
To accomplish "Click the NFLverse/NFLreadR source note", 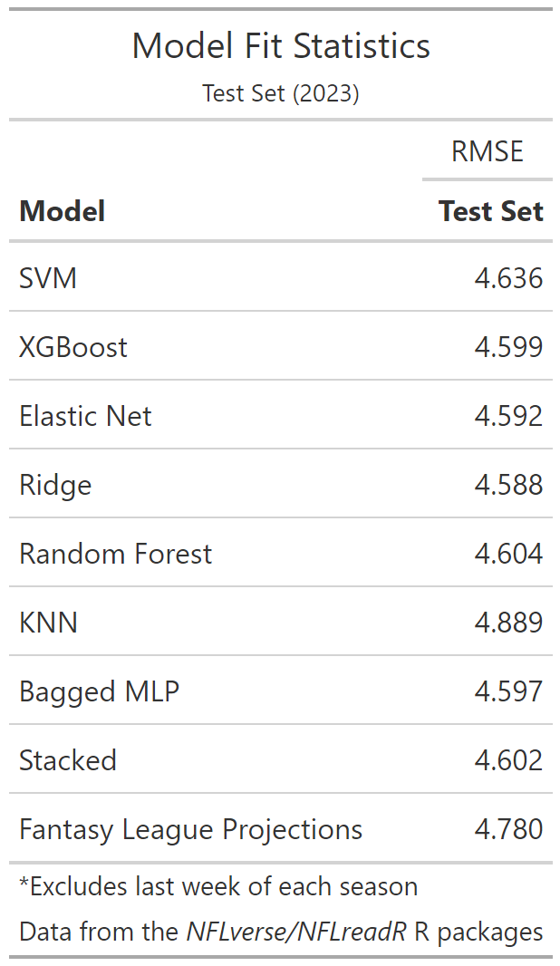I will pos(281,931).
